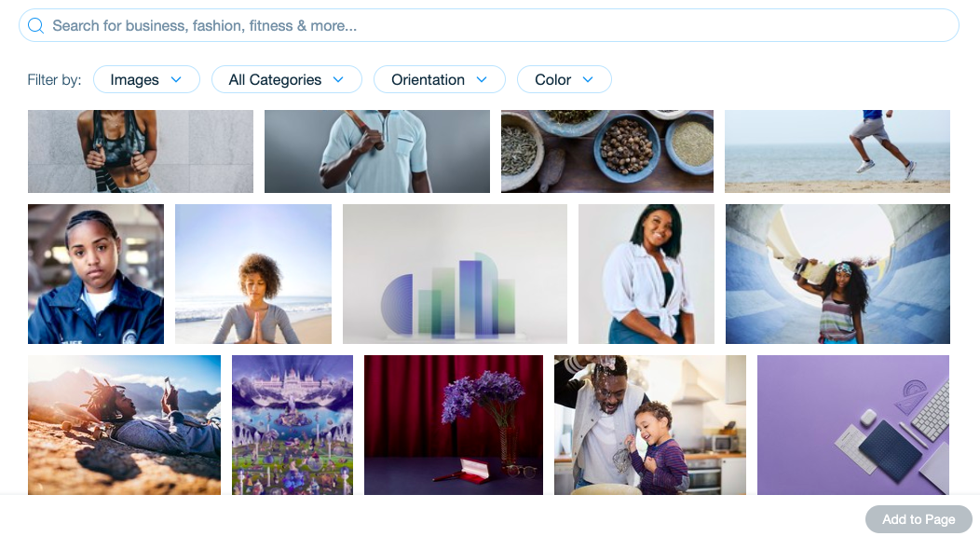Select the spices in bowls photo

(606, 151)
